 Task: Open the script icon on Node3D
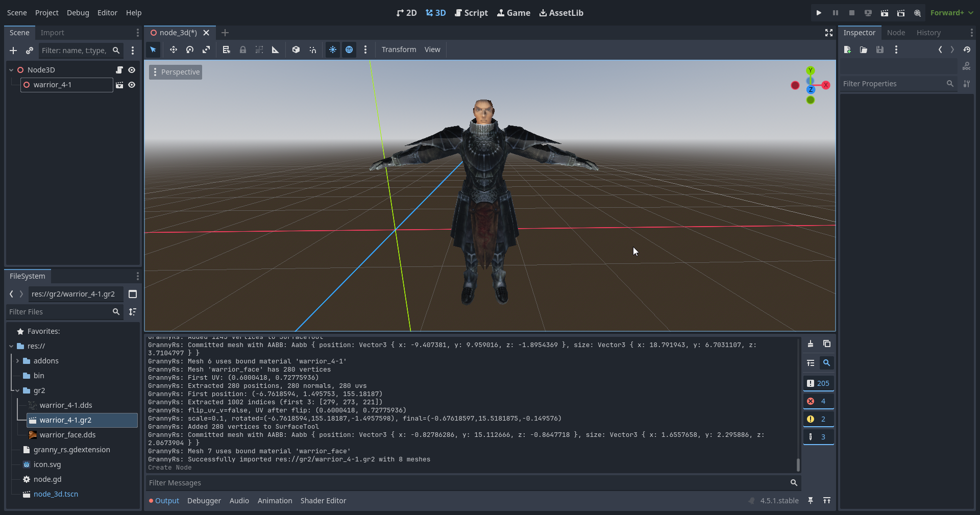(x=119, y=70)
